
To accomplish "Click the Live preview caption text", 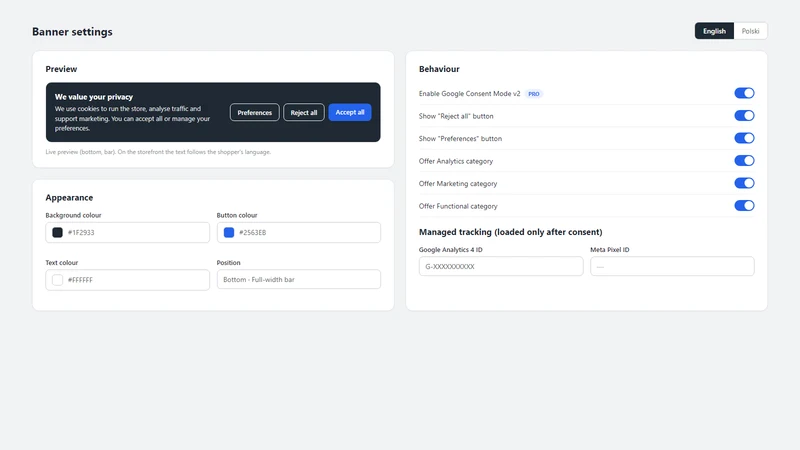I will [x=158, y=152].
